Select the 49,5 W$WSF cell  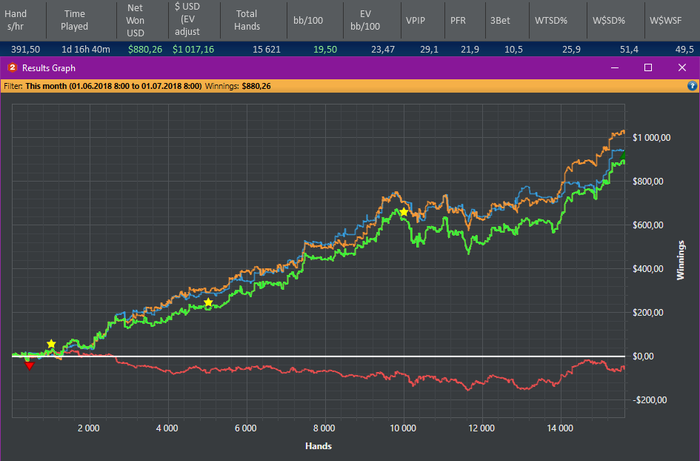684,49
